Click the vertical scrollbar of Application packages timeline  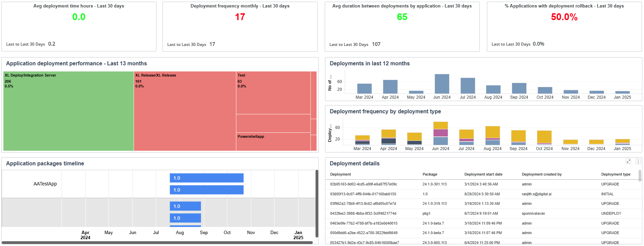click(317, 203)
